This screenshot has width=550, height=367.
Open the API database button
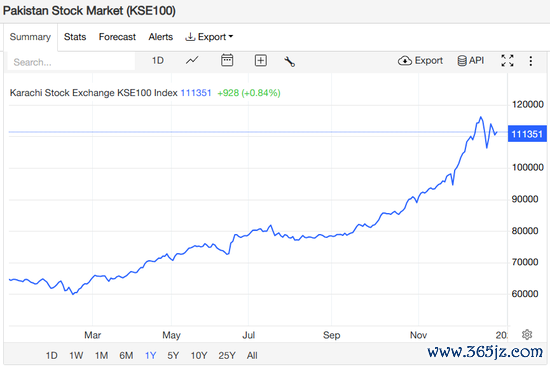point(471,61)
